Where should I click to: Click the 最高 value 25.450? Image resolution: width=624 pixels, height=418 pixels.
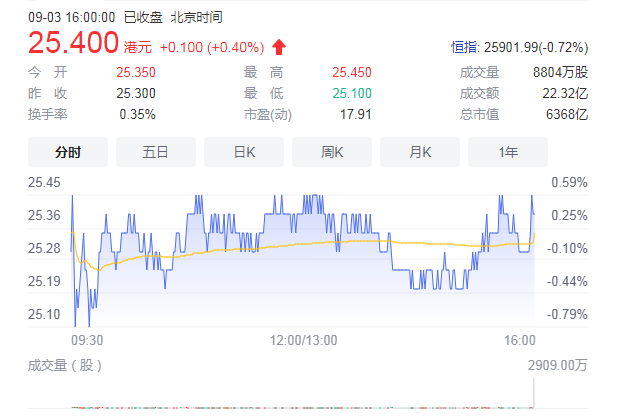(352, 72)
